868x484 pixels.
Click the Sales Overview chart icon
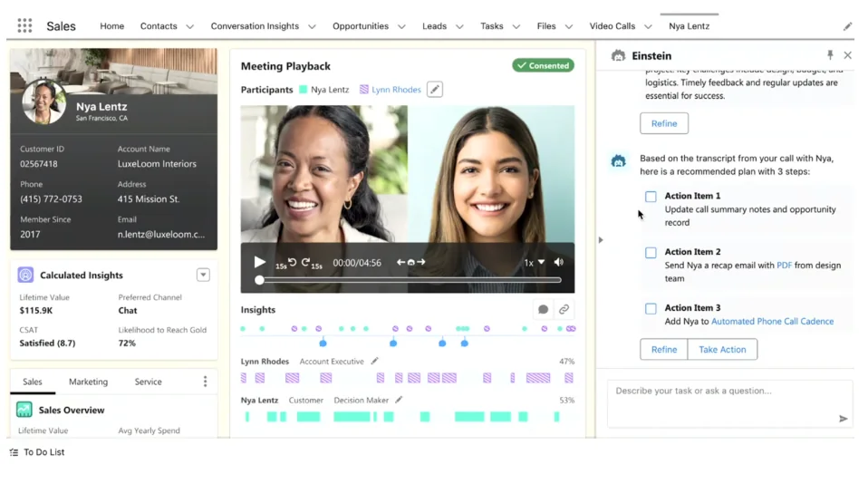click(x=24, y=410)
